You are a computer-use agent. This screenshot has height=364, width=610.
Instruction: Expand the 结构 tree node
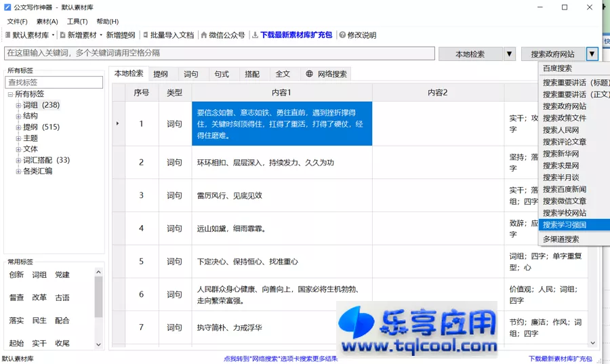click(x=18, y=116)
